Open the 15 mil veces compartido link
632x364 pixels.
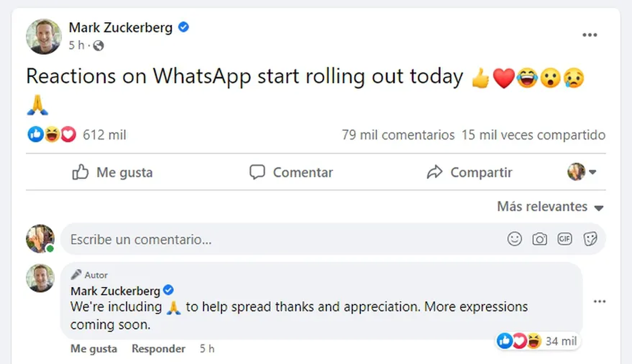533,135
